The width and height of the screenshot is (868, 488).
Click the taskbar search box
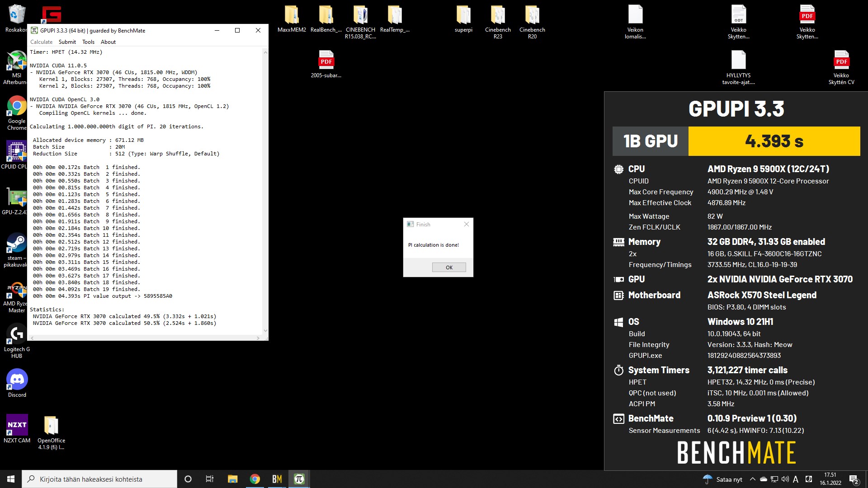[x=99, y=479]
